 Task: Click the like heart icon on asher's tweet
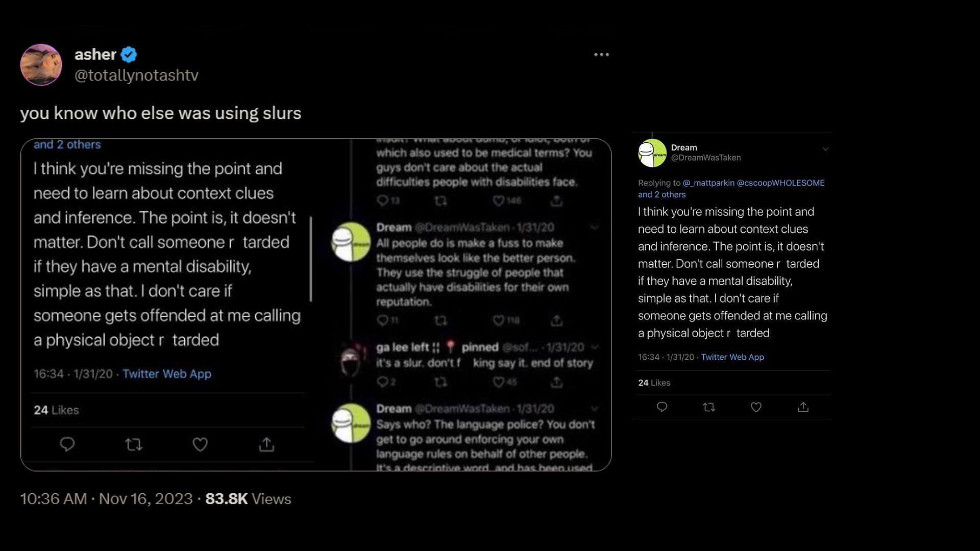coord(200,444)
